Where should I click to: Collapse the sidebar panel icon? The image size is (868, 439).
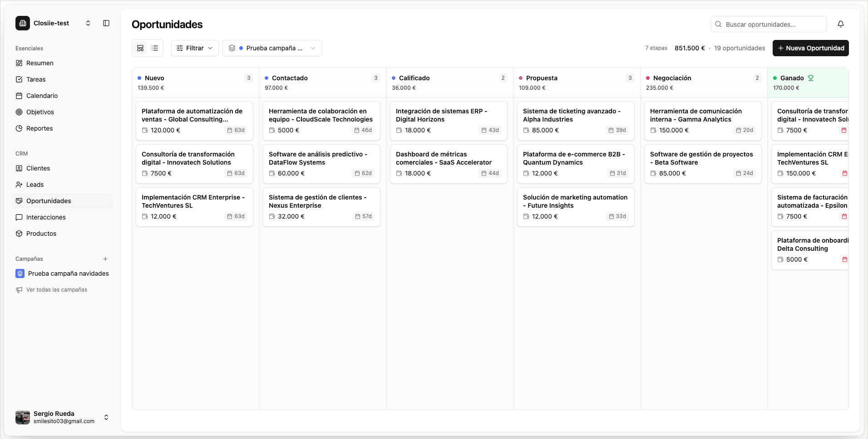[106, 23]
